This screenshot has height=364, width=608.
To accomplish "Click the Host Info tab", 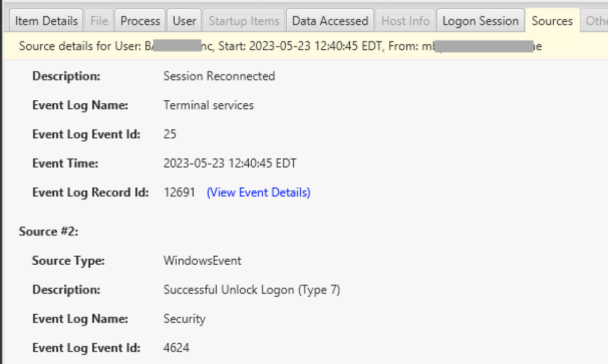I will [x=405, y=20].
